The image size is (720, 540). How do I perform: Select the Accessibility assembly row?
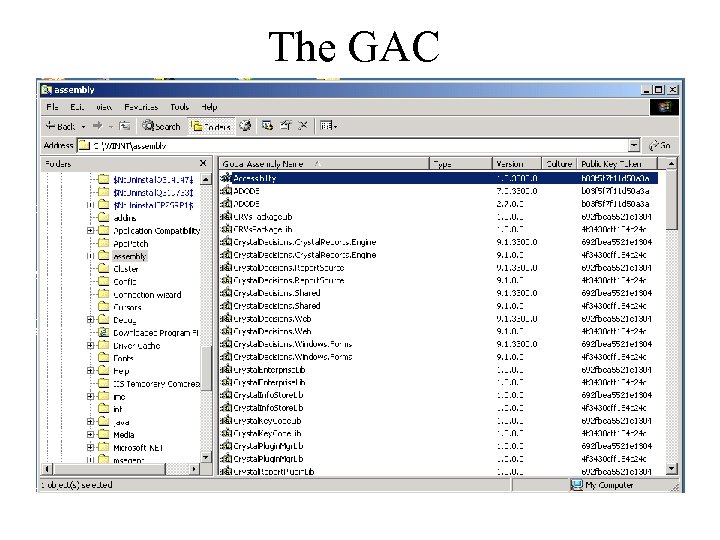point(439,178)
